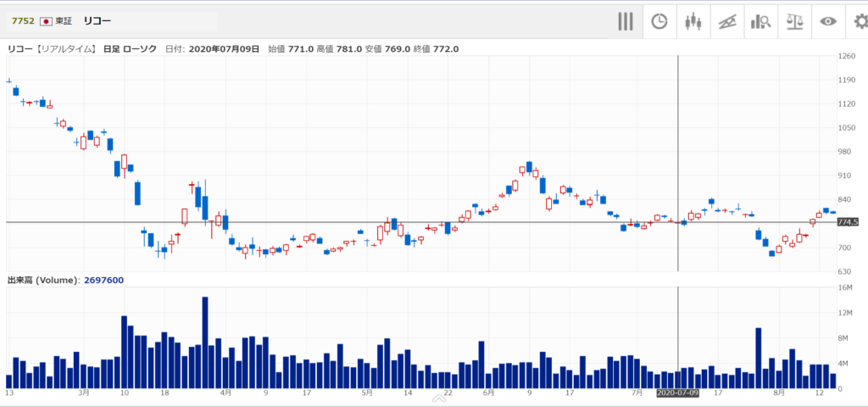Screen dimensions: 868x407
Task: Click the 1120 price axis label
Action: (x=847, y=103)
